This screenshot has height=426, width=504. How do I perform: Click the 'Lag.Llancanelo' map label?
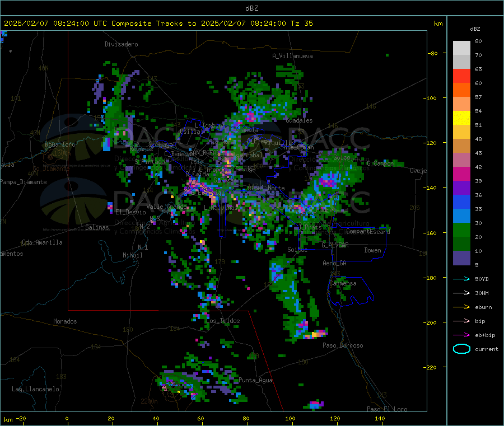point(35,389)
